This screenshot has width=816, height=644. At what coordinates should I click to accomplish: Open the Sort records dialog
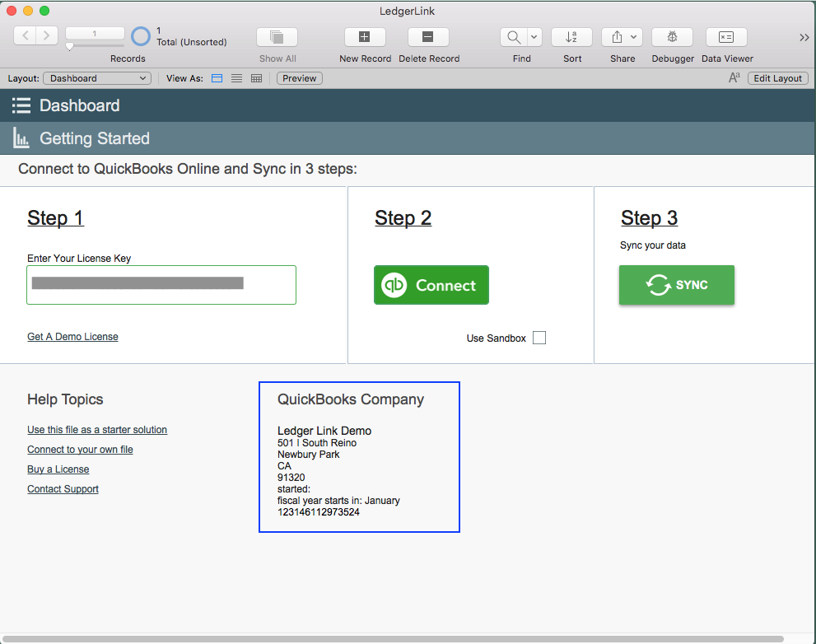click(x=571, y=37)
